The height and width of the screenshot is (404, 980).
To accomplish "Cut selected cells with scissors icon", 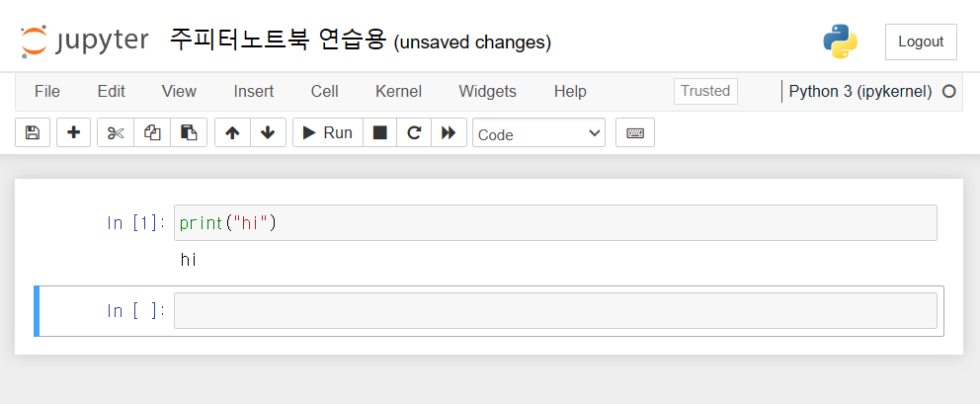I will pos(116,132).
